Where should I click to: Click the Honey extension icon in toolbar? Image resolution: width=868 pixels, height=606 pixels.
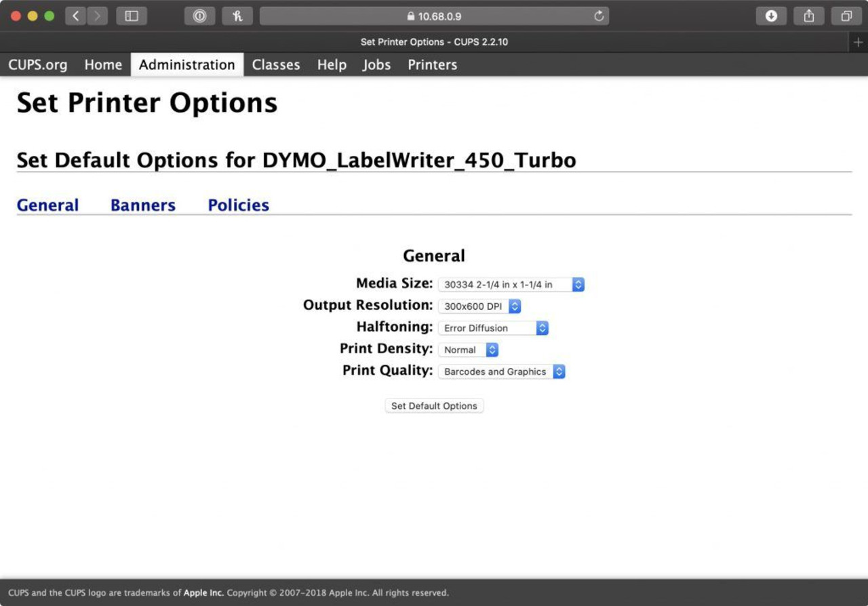click(x=237, y=16)
